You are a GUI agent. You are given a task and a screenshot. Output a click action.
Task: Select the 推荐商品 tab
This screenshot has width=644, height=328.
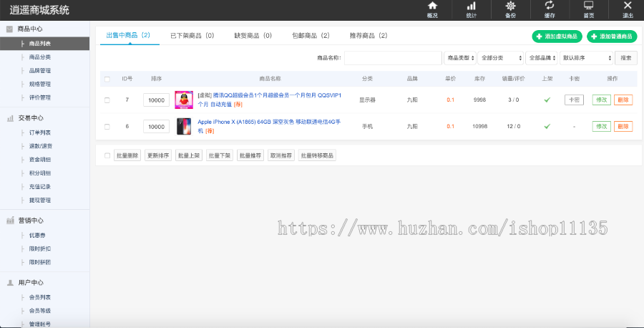click(368, 35)
